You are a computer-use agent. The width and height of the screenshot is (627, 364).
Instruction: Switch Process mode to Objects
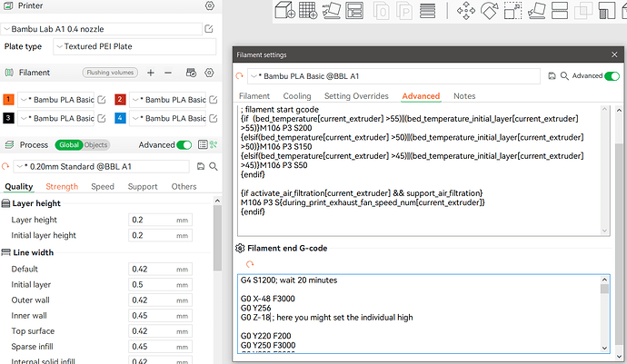[95, 144]
